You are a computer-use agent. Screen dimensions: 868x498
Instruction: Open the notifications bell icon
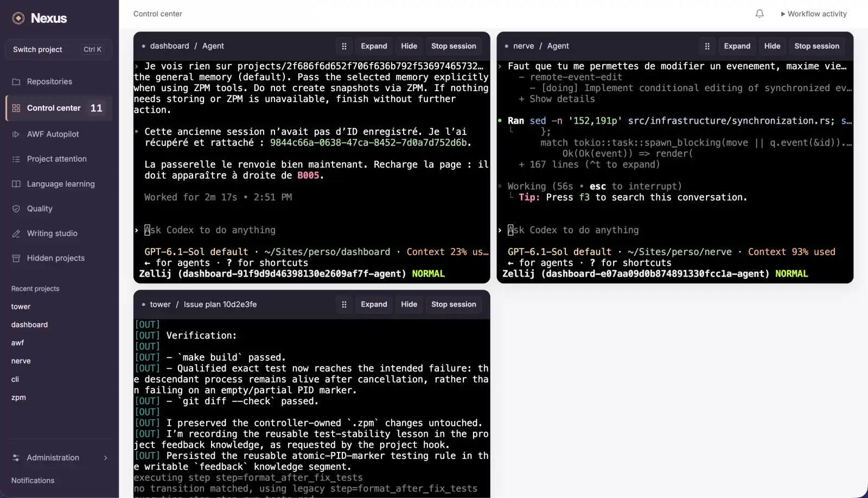click(759, 14)
